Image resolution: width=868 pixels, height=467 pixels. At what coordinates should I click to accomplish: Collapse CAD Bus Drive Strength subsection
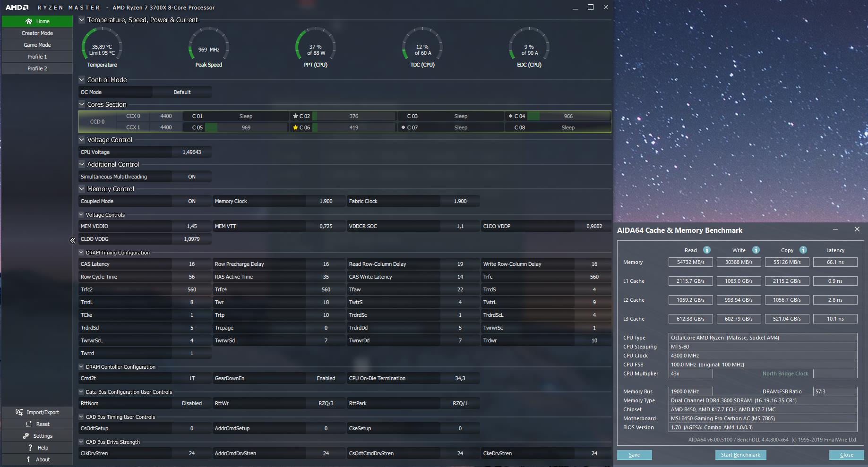click(x=81, y=442)
